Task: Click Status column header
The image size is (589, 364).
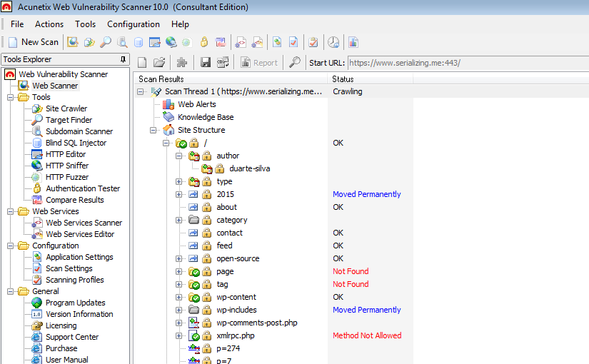Action: (371, 79)
